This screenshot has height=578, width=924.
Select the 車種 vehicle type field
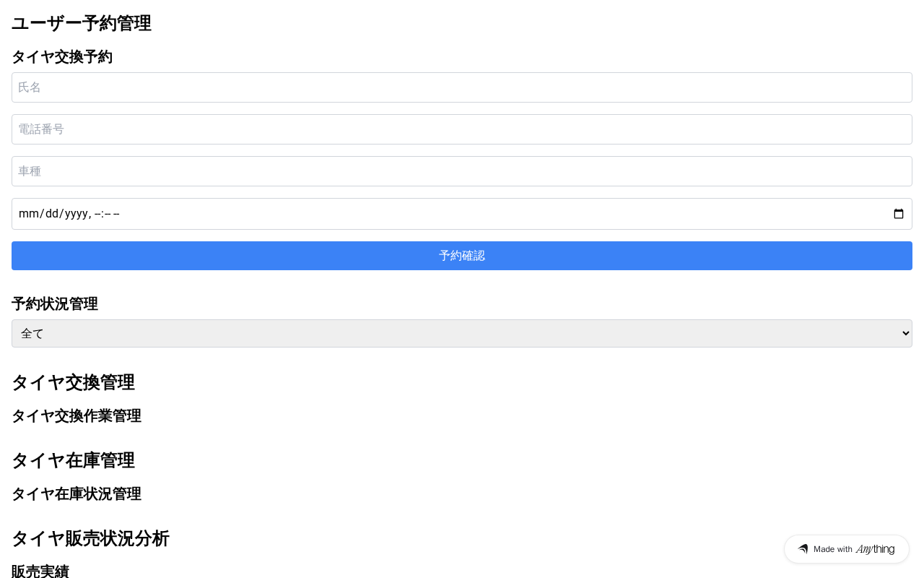462,171
